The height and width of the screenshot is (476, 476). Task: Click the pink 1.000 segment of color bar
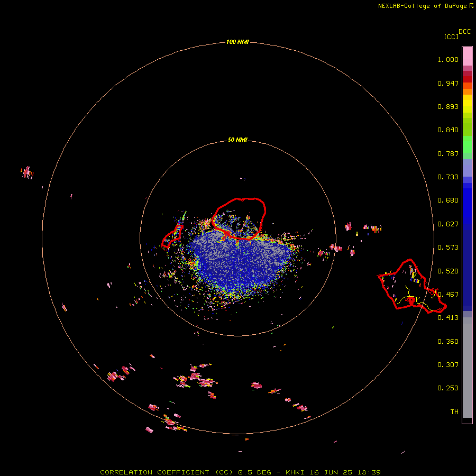pyautogui.click(x=467, y=57)
